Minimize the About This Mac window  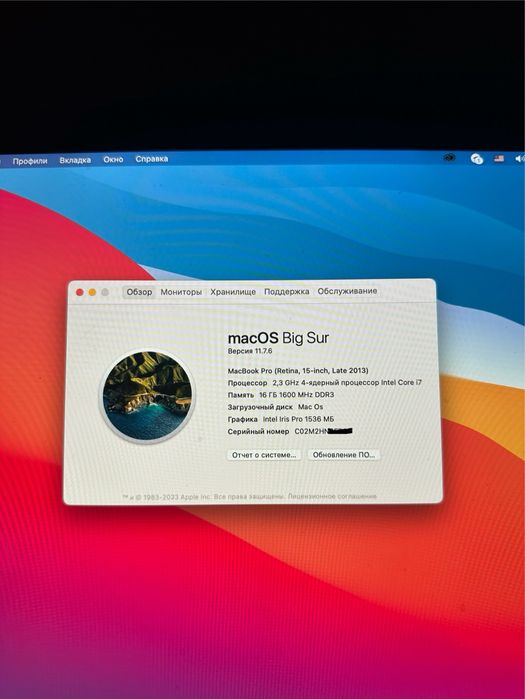(92, 292)
